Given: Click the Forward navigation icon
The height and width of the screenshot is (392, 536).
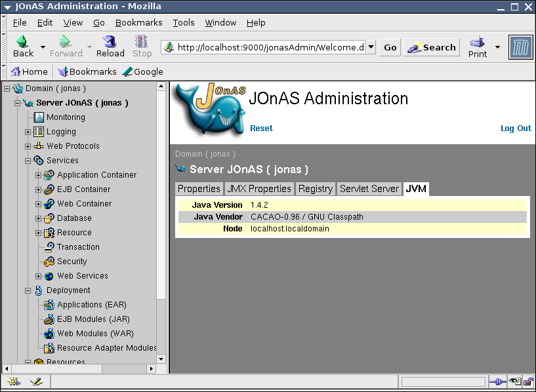Looking at the screenshot, I should [65, 41].
